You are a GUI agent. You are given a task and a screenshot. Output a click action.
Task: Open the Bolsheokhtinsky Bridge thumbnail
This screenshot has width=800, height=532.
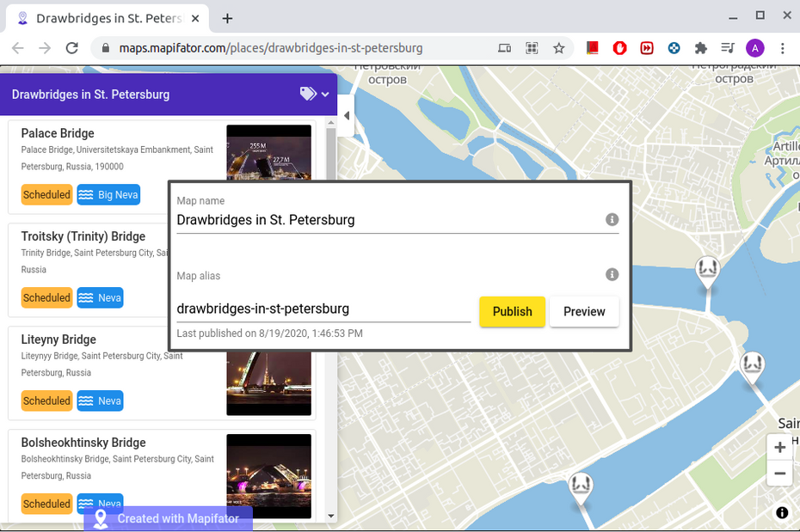click(268, 474)
